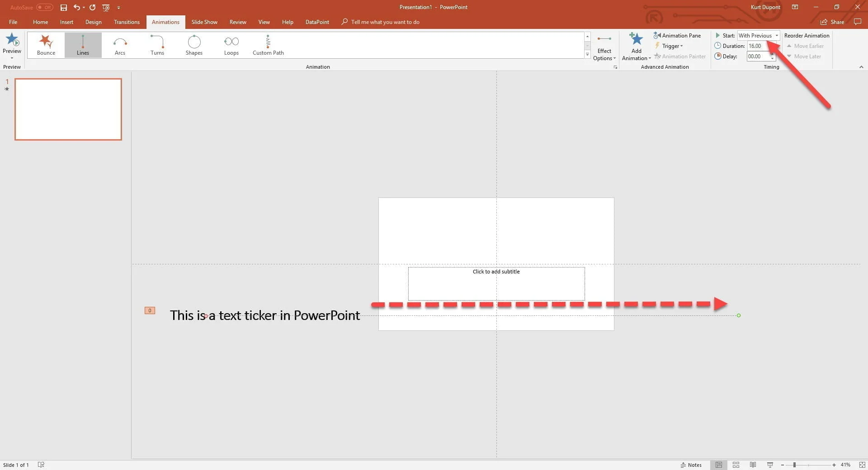Click the Duration value field
This screenshot has width=868, height=470.
tap(758, 46)
